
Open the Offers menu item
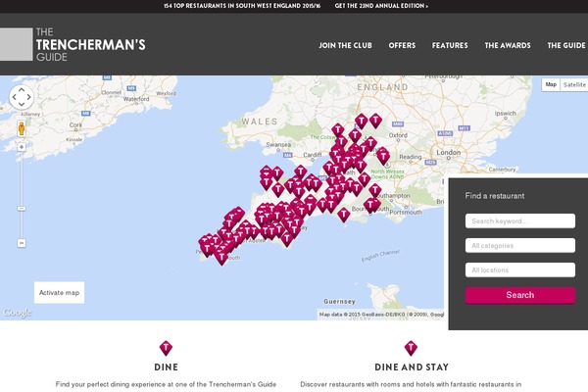[x=402, y=45]
